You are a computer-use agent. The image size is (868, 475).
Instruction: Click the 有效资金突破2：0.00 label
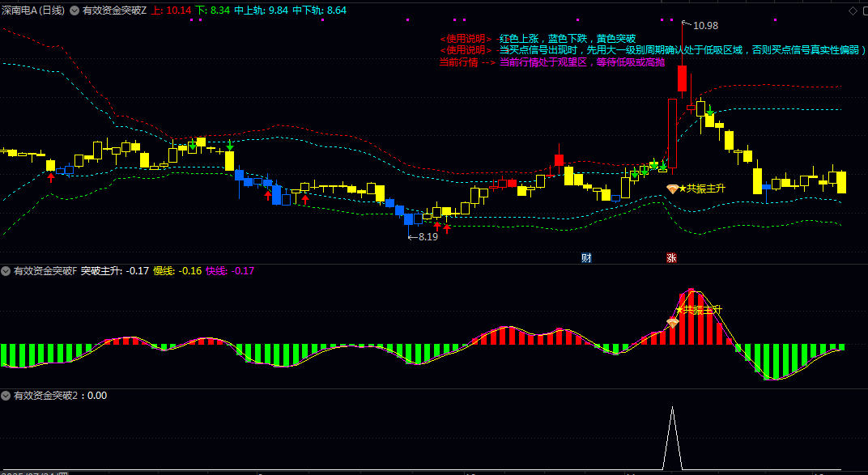(x=60, y=396)
